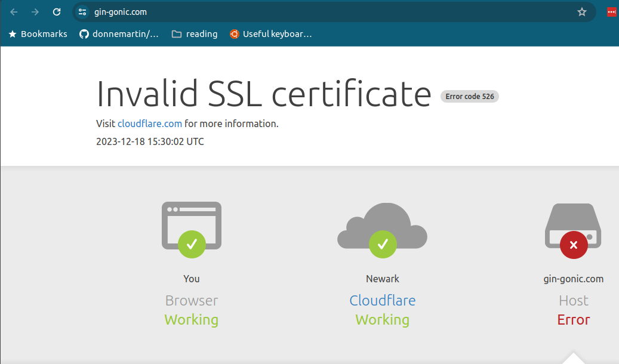Follow the cloudflare.com link
The width and height of the screenshot is (619, 364).
[x=150, y=124]
